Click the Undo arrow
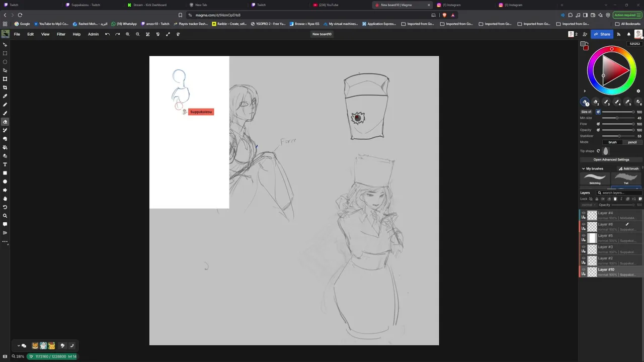The image size is (644, 362). 107,34
